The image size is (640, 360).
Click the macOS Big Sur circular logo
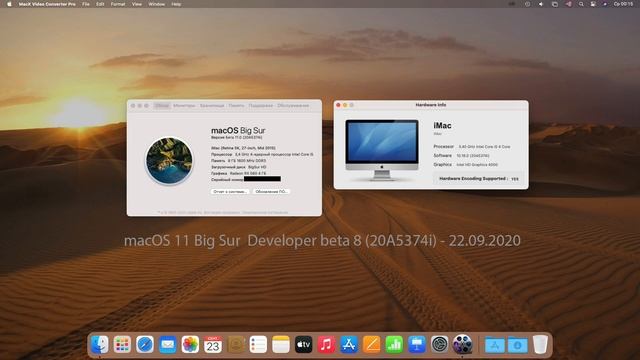[x=169, y=160]
